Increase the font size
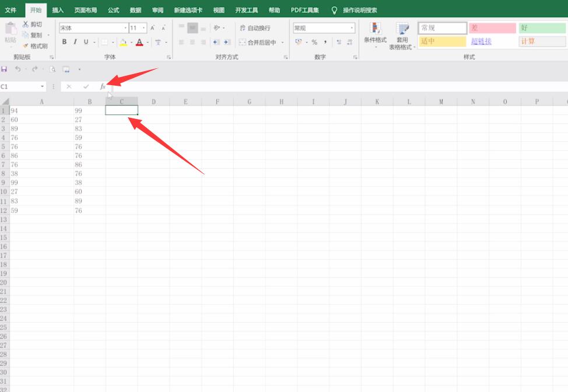 tap(153, 28)
